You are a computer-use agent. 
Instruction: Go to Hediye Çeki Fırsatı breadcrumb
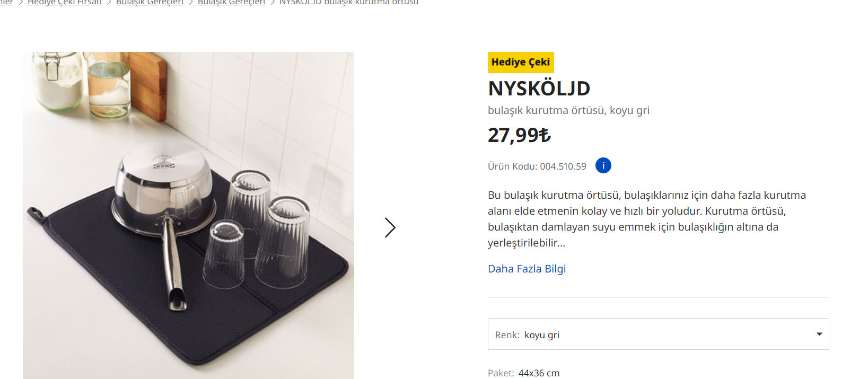point(65,3)
